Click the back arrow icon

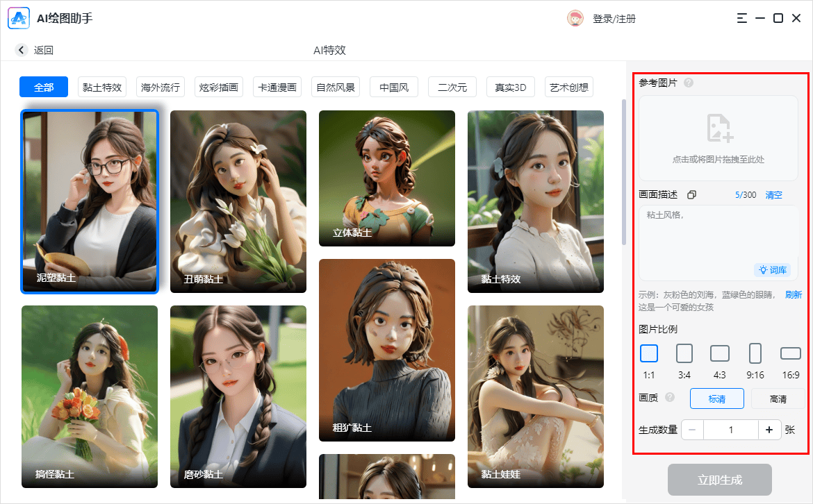pyautogui.click(x=22, y=50)
